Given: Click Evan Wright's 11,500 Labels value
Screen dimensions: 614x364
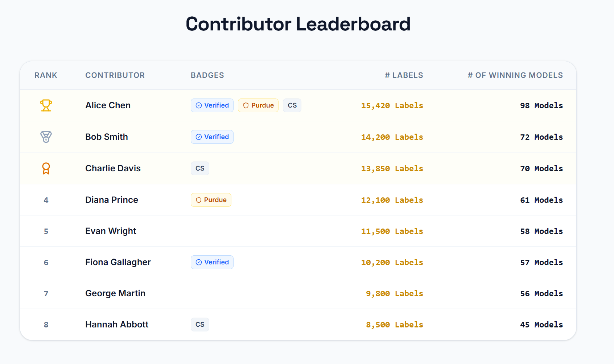Looking at the screenshot, I should coord(392,231).
